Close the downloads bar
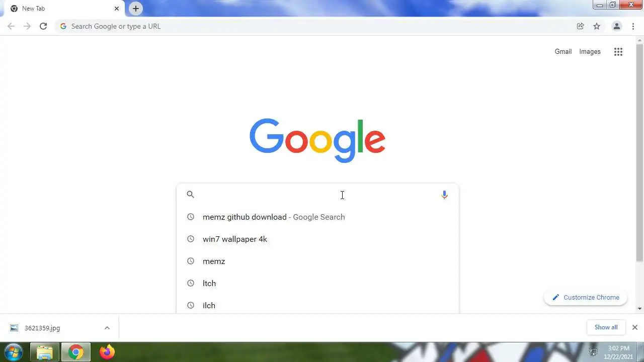Viewport: 644px width, 362px height. 635,327
